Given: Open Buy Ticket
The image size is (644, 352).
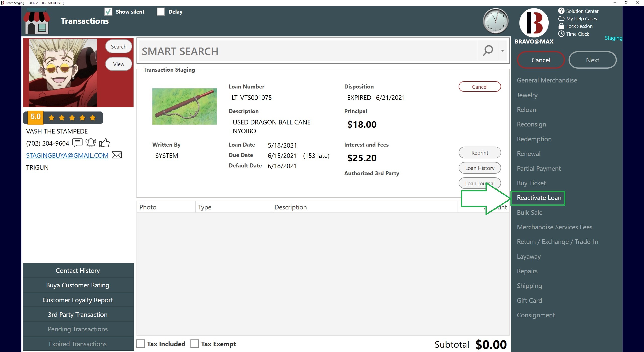Looking at the screenshot, I should [x=531, y=183].
